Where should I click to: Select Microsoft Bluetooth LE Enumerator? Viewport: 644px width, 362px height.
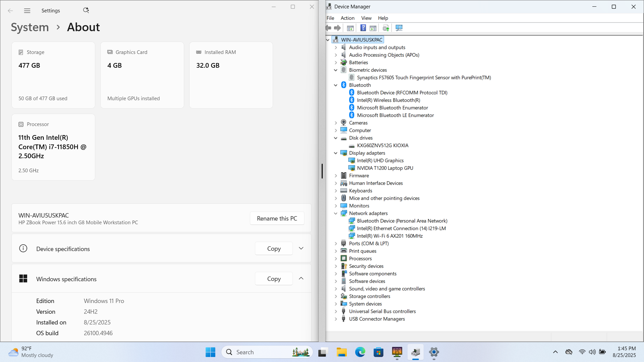point(395,115)
